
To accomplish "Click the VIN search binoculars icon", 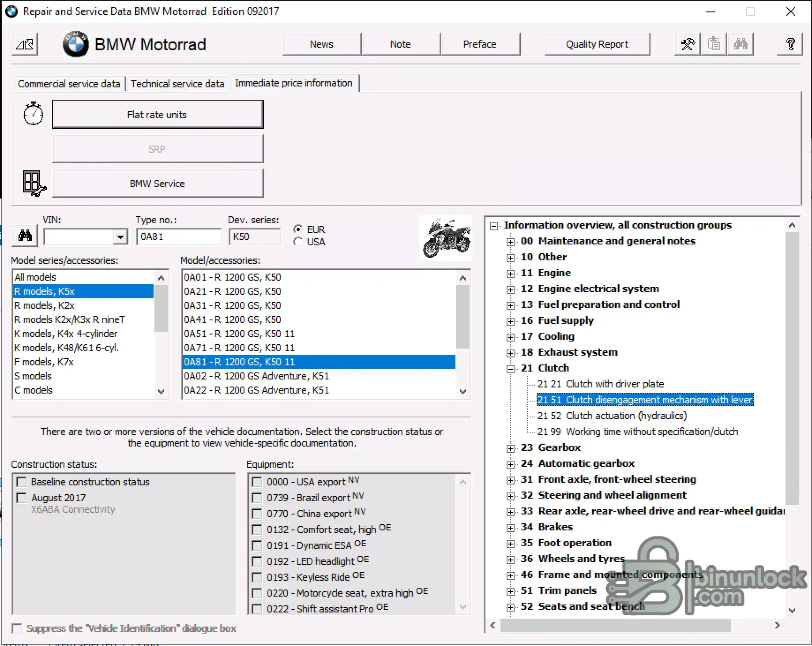I will [25, 236].
